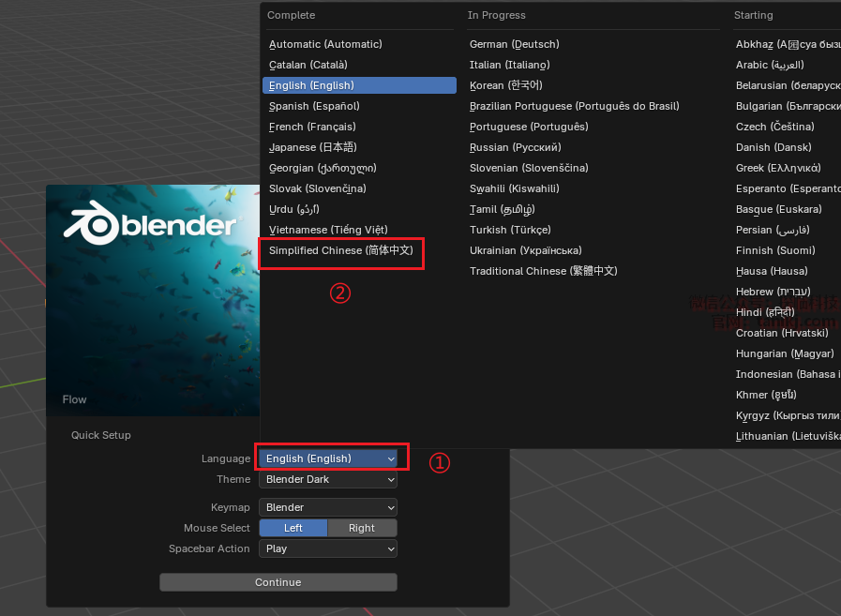The image size is (841, 616).
Task: Open the Theme dropdown set to Blender Dark
Action: [x=328, y=479]
